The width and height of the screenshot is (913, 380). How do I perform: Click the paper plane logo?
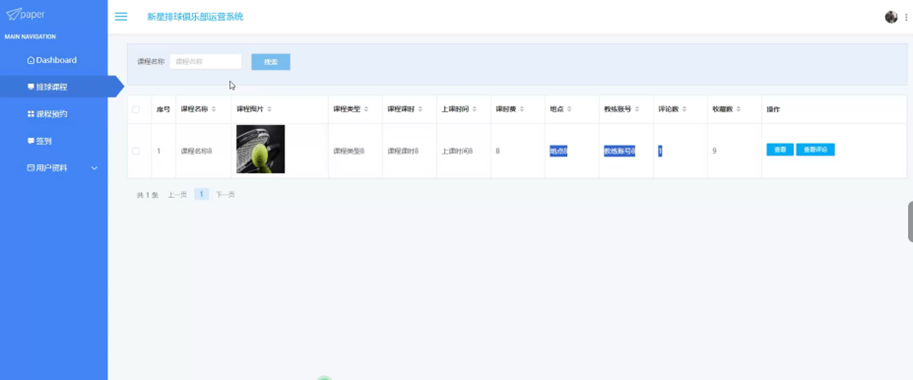coord(13,14)
